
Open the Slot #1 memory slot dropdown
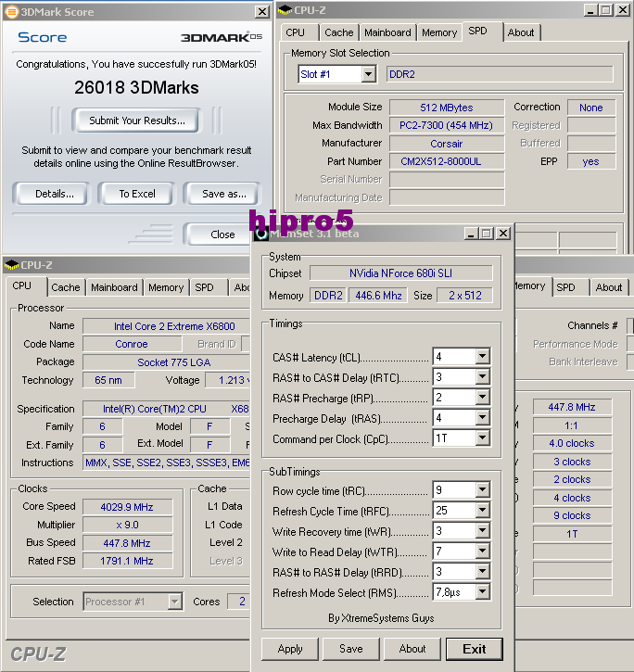point(368,74)
